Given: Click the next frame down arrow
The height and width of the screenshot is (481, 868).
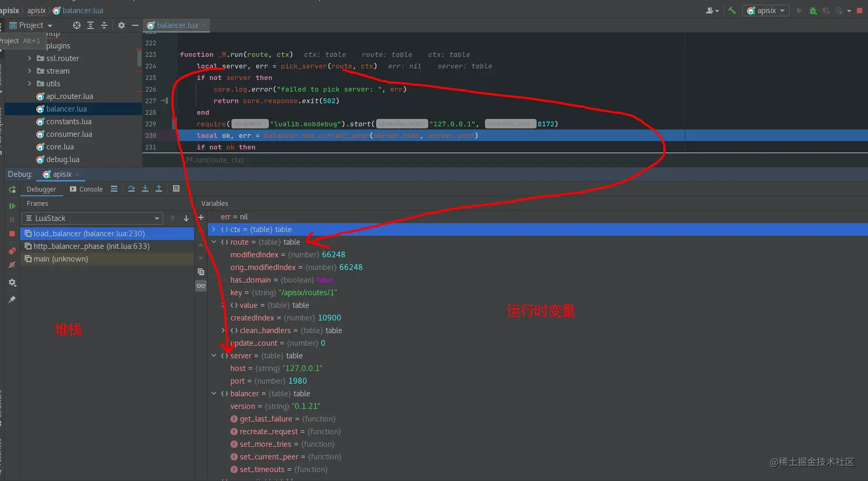Looking at the screenshot, I should [x=186, y=218].
